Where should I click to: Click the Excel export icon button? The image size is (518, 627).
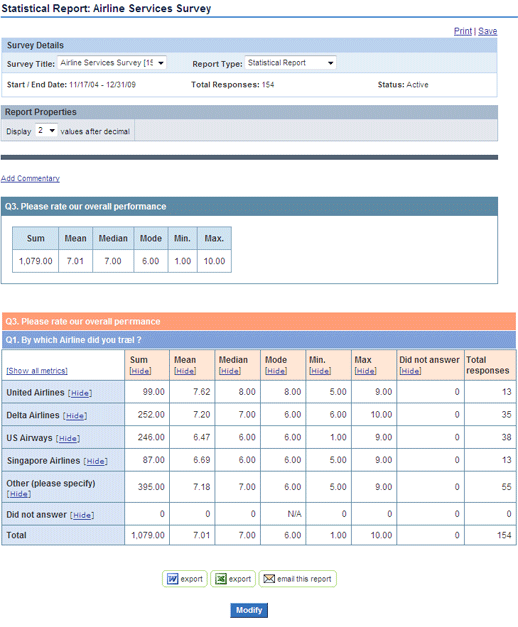point(233,579)
